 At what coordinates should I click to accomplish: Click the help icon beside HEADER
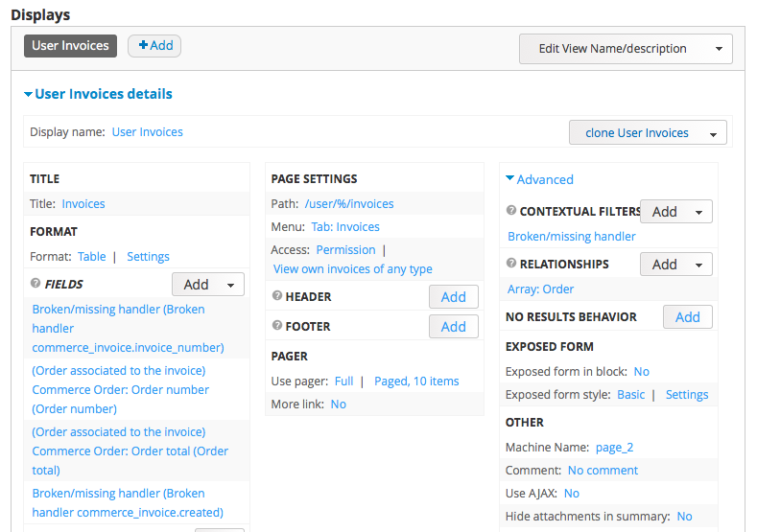(x=277, y=296)
